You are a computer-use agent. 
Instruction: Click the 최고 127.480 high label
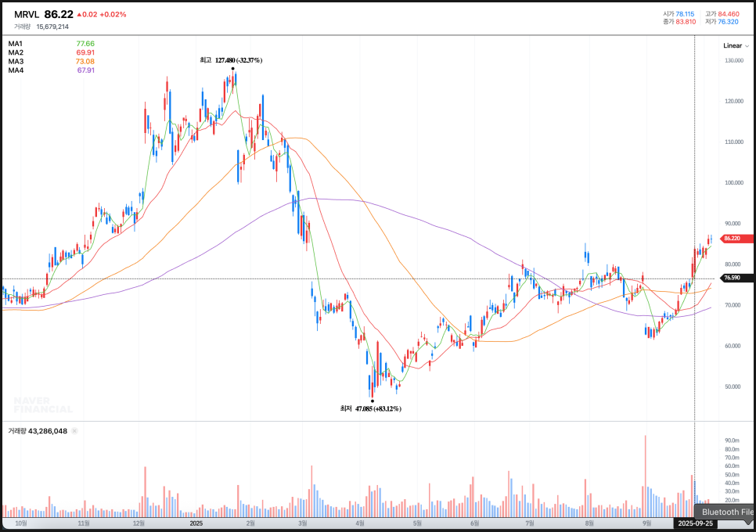(x=231, y=60)
